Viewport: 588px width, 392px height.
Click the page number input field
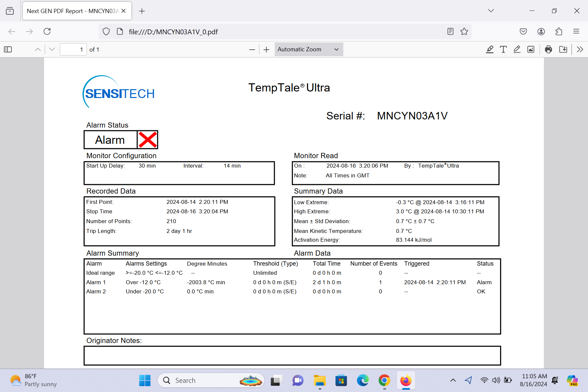pos(73,49)
